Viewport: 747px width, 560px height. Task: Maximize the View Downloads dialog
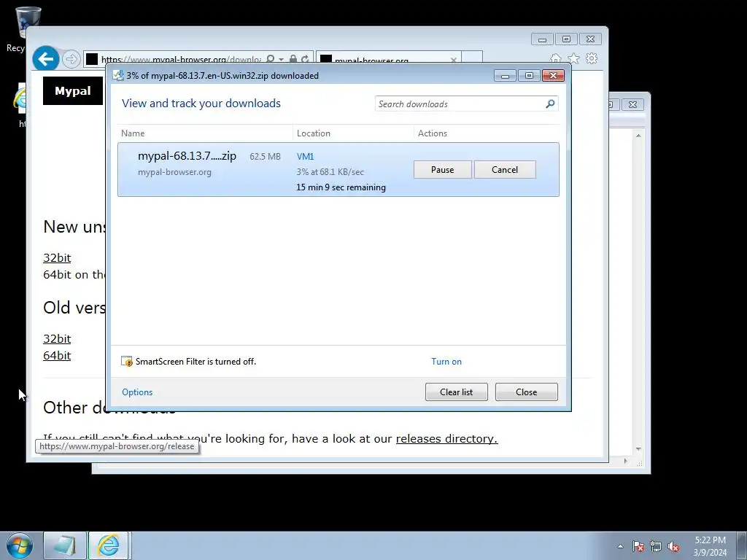pyautogui.click(x=529, y=76)
